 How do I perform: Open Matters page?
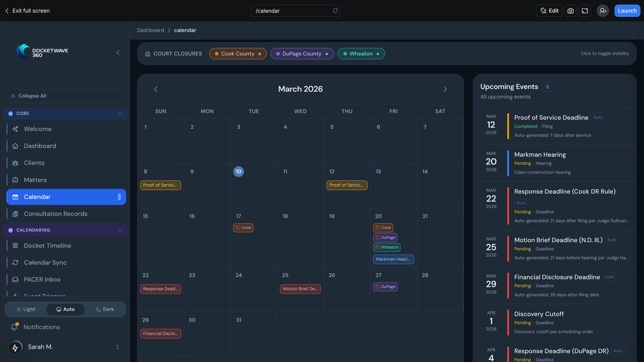[66, 180]
